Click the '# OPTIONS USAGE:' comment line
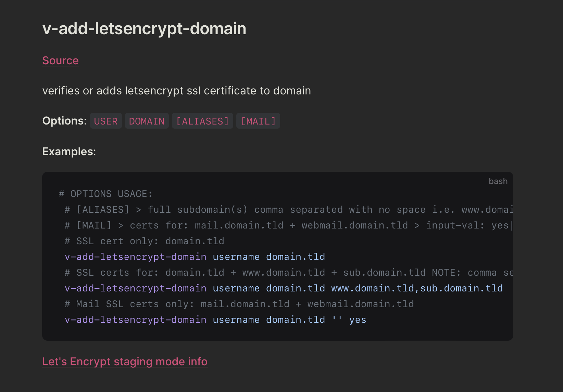Image resolution: width=563 pixels, height=392 pixels. pos(105,194)
